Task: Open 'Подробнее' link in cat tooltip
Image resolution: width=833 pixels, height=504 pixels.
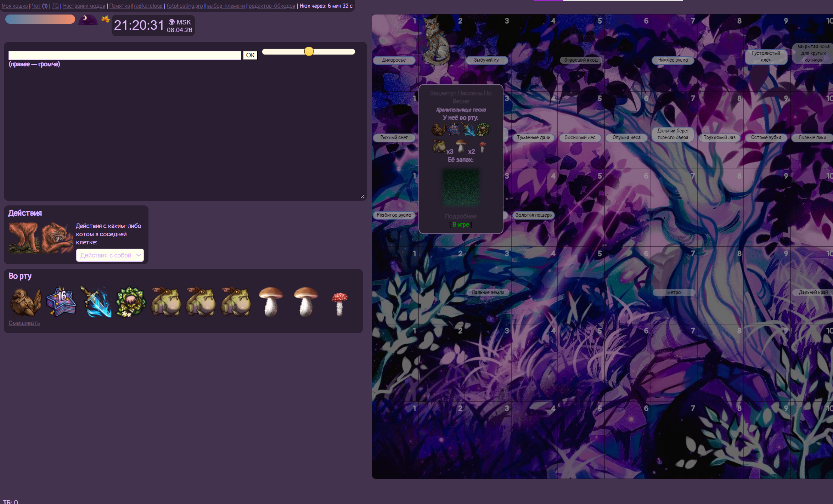Action: (x=461, y=216)
